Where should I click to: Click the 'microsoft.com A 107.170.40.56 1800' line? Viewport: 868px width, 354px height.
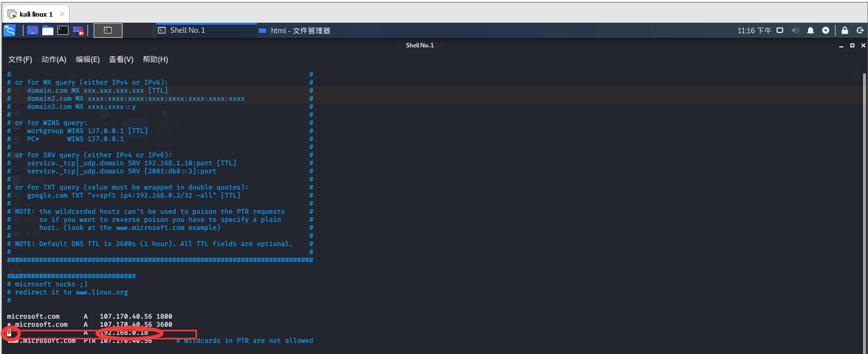click(x=90, y=317)
